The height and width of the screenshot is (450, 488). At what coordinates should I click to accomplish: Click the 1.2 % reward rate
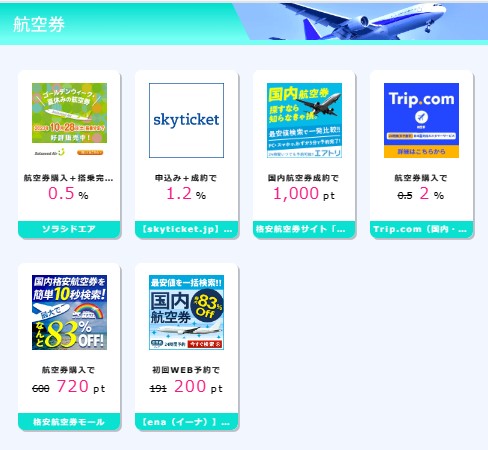(186, 194)
